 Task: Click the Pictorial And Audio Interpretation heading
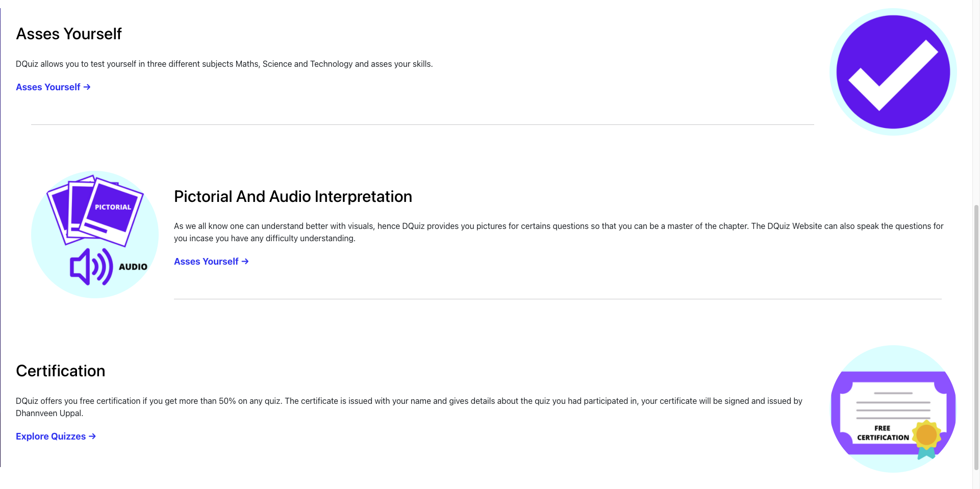[293, 197]
